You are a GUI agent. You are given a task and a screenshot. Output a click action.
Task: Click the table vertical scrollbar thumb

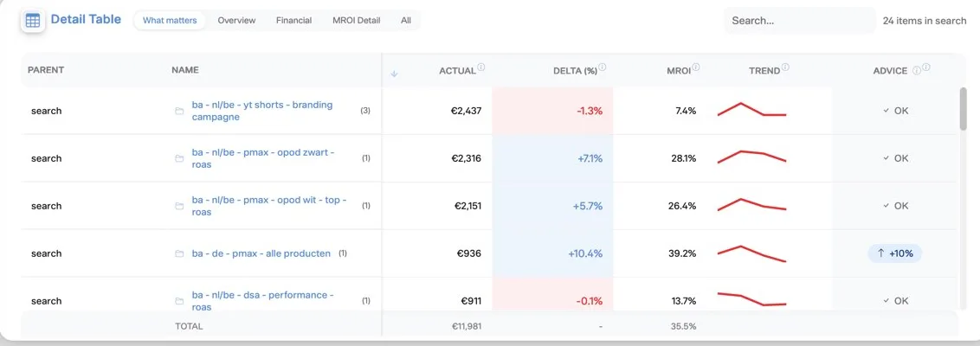pyautogui.click(x=964, y=109)
